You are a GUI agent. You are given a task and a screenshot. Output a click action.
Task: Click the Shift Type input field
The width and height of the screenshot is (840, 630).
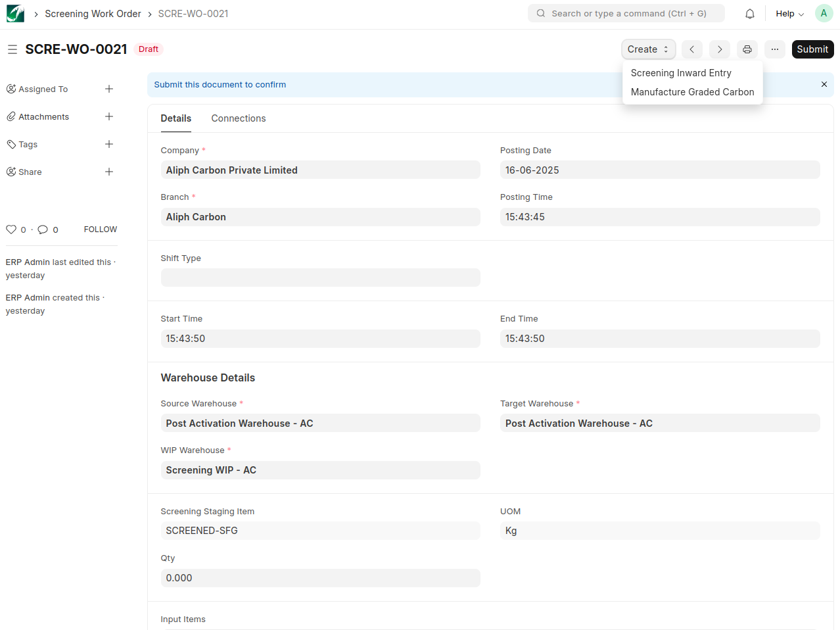click(320, 278)
